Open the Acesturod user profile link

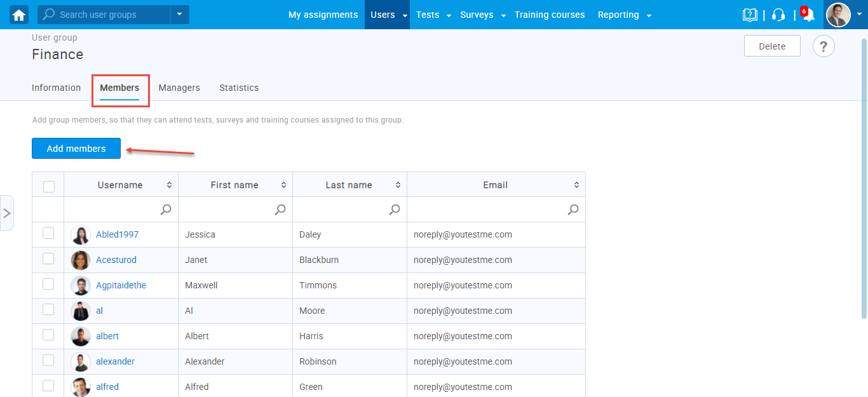click(x=116, y=260)
